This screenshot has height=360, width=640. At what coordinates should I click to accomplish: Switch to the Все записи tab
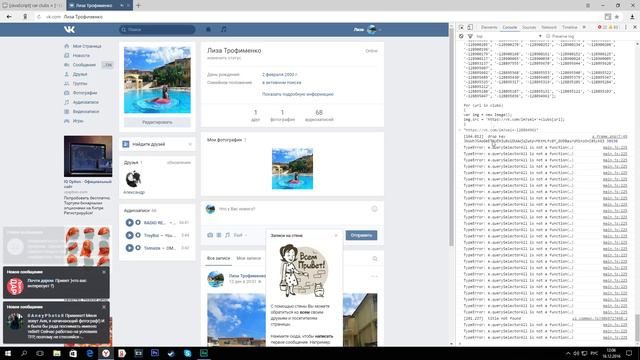218,258
